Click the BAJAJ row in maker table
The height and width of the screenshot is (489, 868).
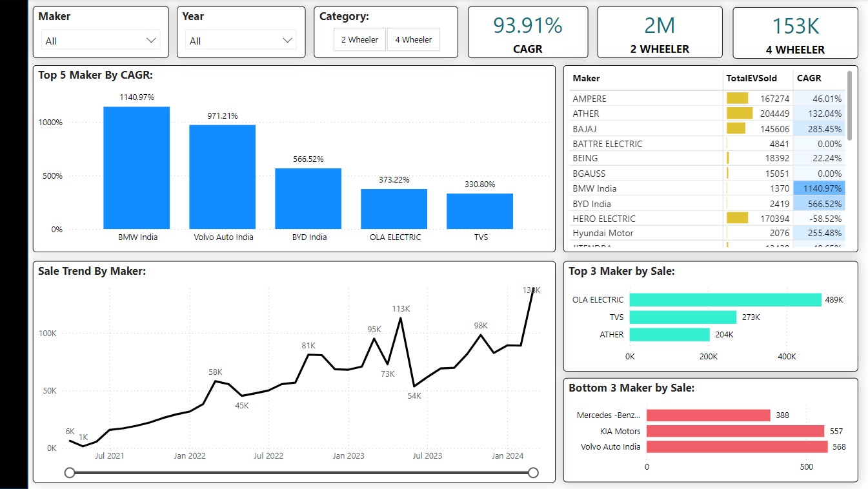pyautogui.click(x=707, y=128)
